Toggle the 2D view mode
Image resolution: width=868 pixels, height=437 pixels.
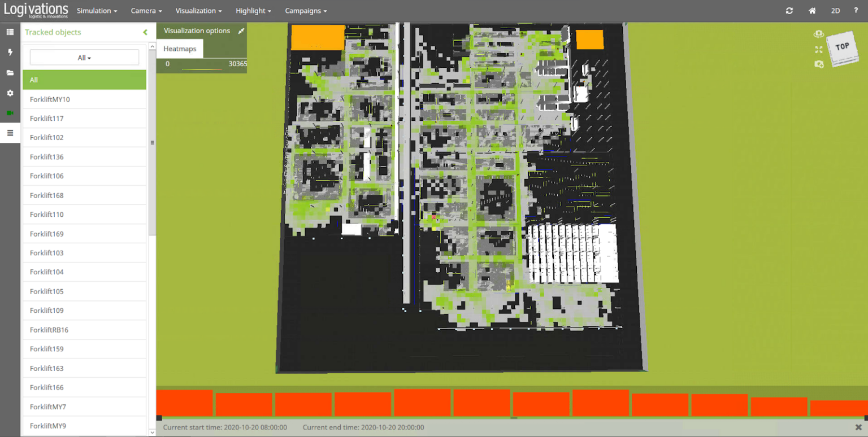835,11
